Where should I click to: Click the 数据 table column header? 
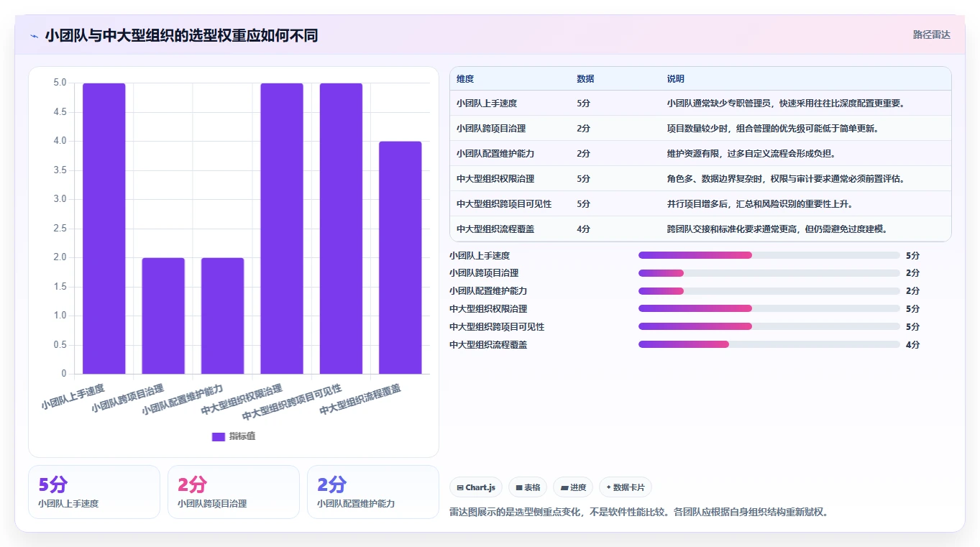coord(585,79)
